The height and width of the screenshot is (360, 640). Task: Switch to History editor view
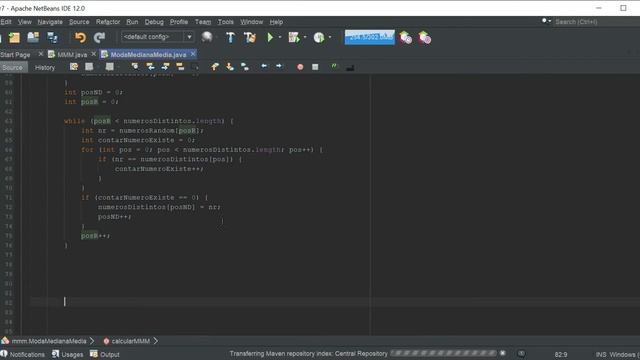click(x=45, y=67)
